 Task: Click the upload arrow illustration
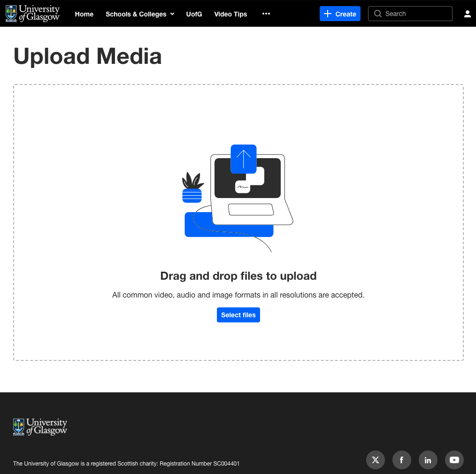(243, 159)
